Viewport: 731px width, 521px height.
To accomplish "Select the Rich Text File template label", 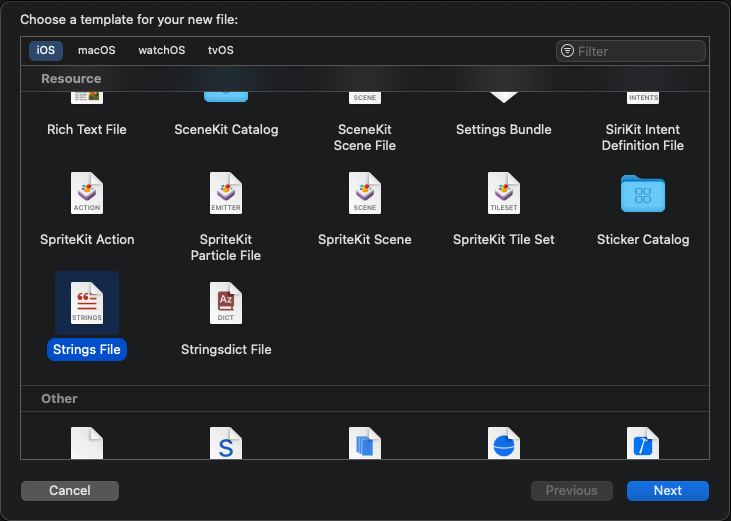I will (87, 130).
